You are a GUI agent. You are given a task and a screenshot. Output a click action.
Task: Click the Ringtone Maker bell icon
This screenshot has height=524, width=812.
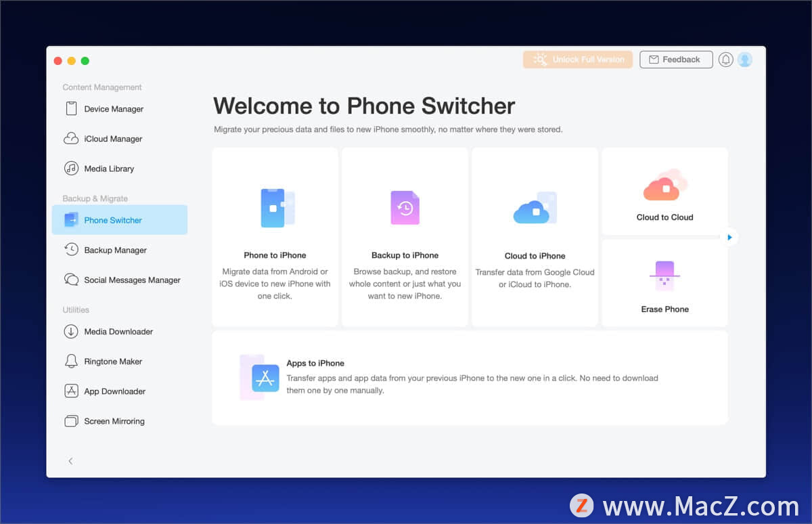pos(71,362)
